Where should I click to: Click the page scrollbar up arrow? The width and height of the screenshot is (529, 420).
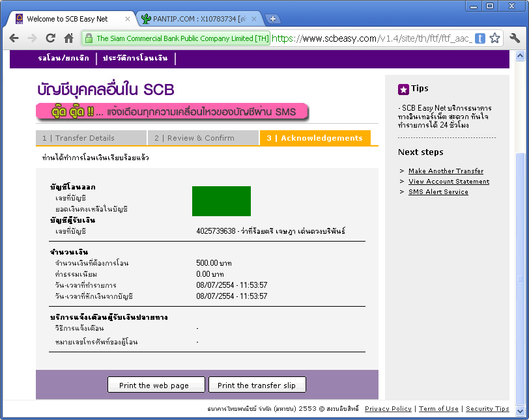click(520, 55)
